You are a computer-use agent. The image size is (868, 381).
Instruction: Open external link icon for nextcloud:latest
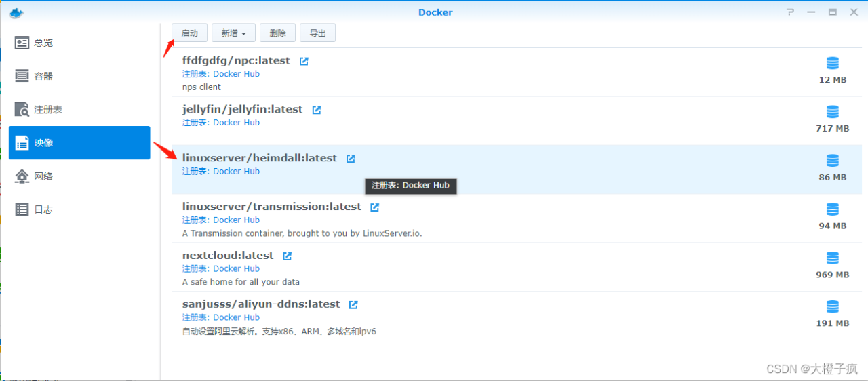coord(287,256)
